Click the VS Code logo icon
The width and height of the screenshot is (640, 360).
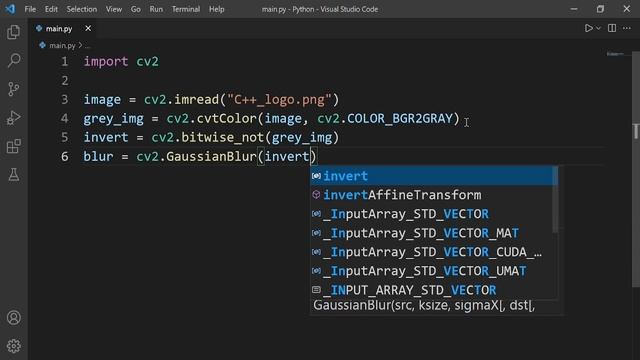click(x=10, y=9)
